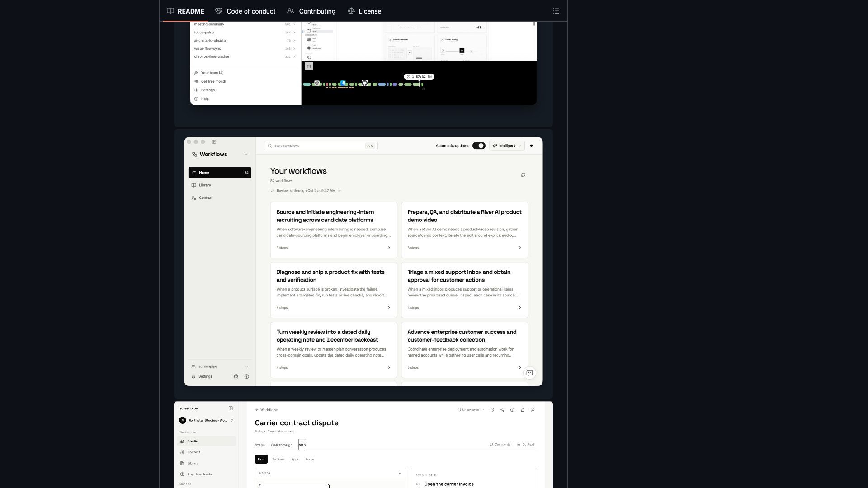Click the magnifier zoom icon above the timeline

[x=309, y=57]
